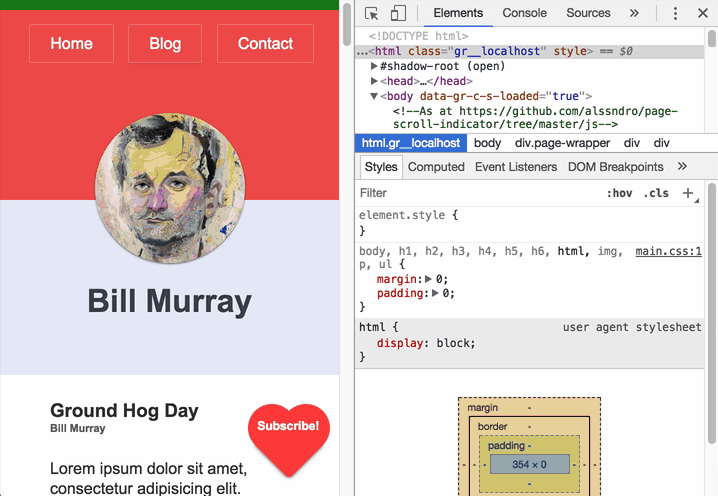Expand the #shadow-root node
718x496 pixels.
(374, 66)
